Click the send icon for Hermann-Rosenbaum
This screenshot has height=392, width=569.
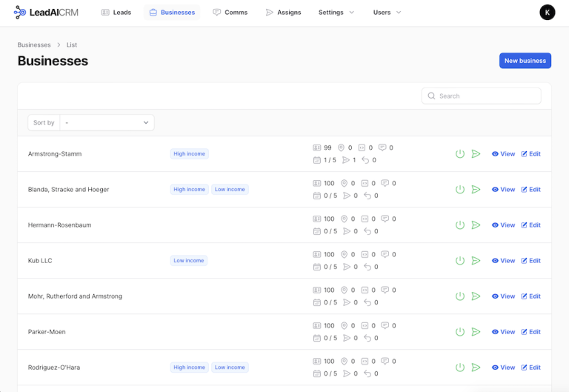pyautogui.click(x=476, y=225)
